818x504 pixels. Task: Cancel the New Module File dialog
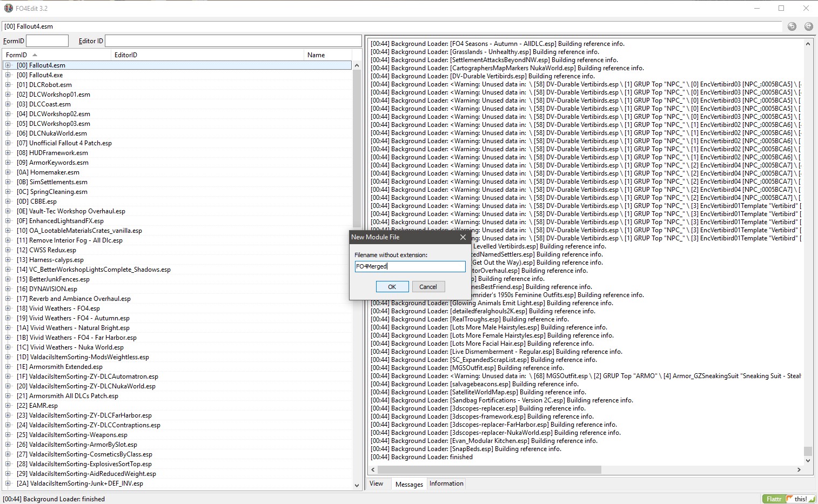(428, 287)
